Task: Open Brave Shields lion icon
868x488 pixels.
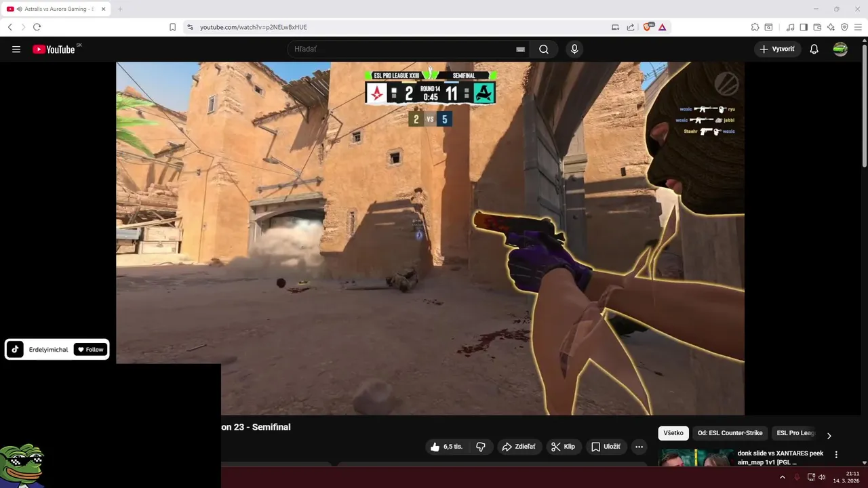Action: point(648,27)
